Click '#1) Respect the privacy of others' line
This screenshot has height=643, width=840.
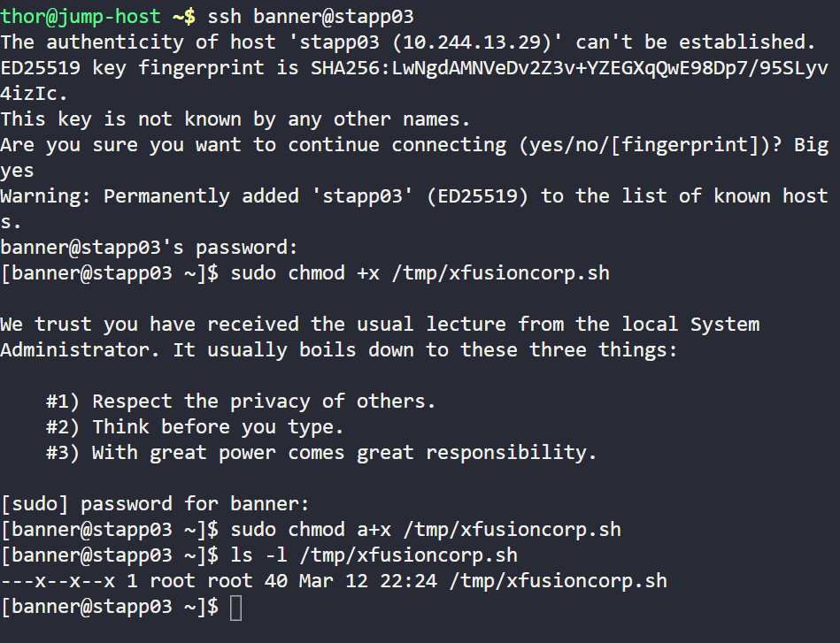(x=241, y=401)
